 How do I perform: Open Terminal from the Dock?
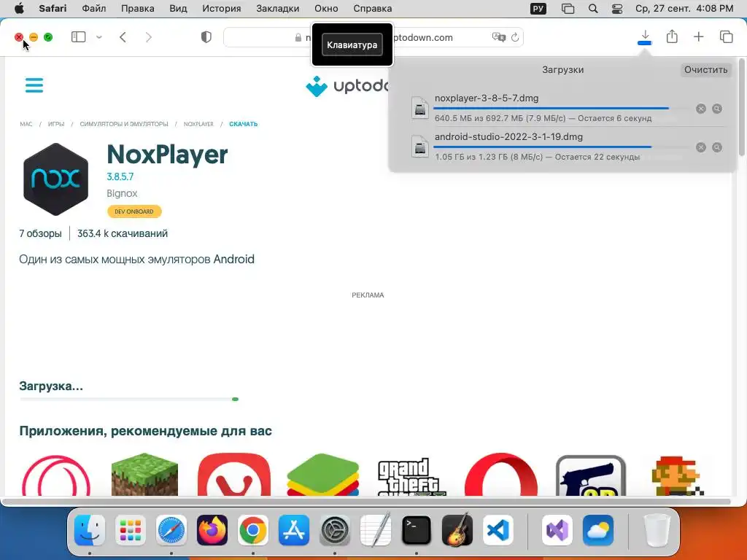[417, 530]
